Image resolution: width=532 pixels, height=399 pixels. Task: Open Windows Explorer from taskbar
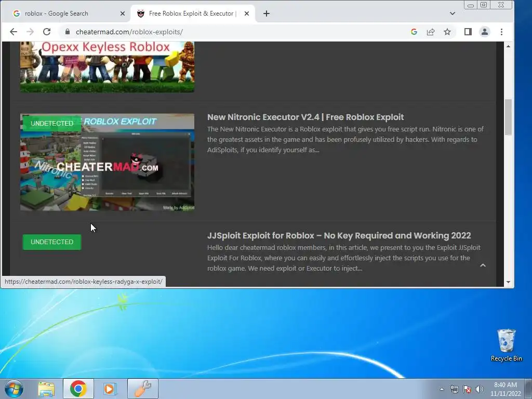(46, 389)
